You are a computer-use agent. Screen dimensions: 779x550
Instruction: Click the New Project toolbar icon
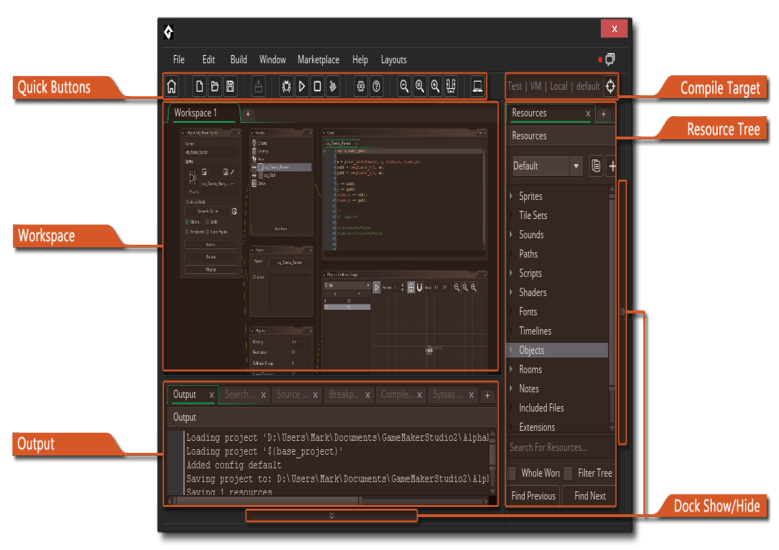click(199, 86)
